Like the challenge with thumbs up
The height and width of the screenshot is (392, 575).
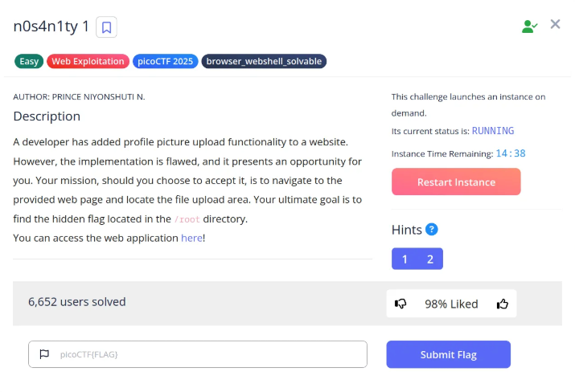coord(503,304)
